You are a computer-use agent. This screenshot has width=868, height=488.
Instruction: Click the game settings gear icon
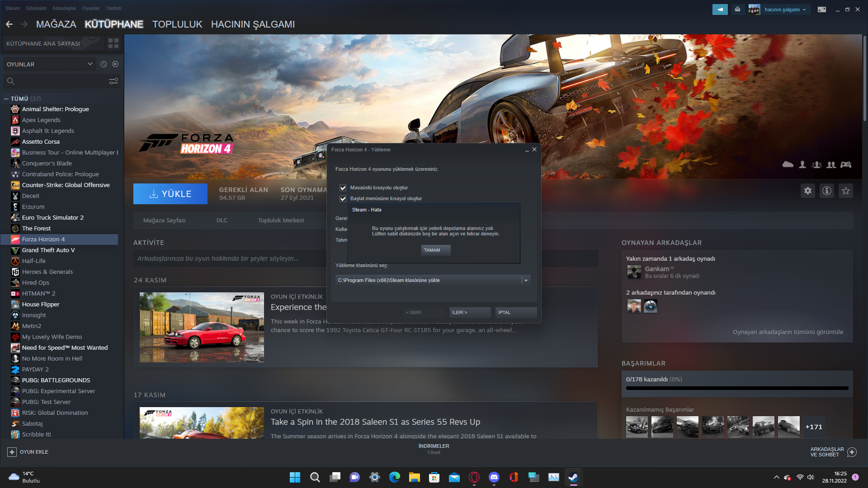pos(807,191)
